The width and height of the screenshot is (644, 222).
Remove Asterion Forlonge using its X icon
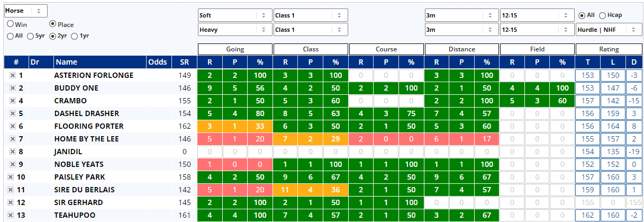tap(12, 75)
